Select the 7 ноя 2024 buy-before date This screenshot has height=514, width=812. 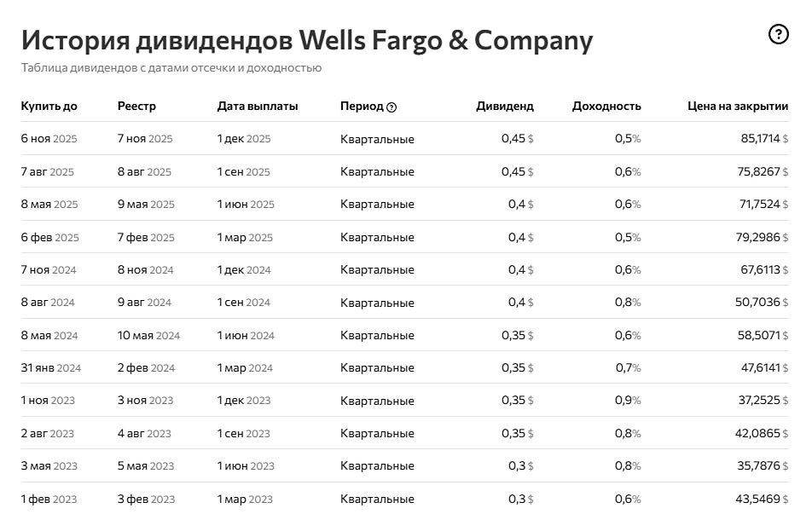[49, 270]
